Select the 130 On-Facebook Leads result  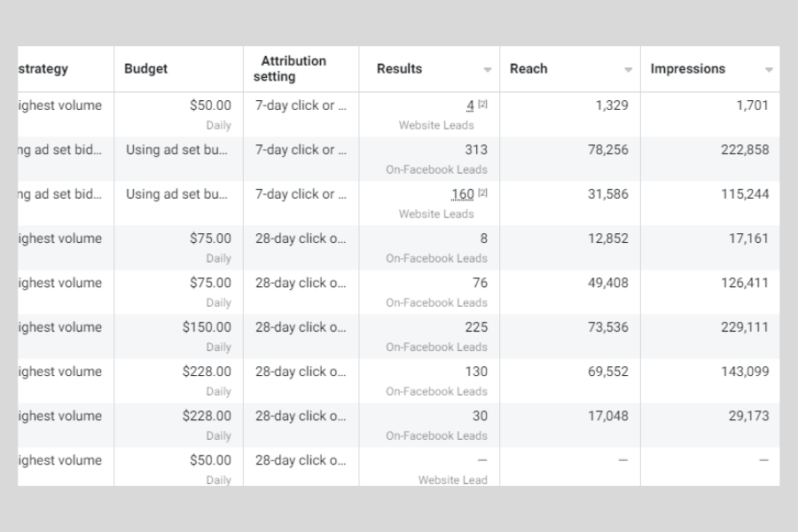[x=476, y=372]
